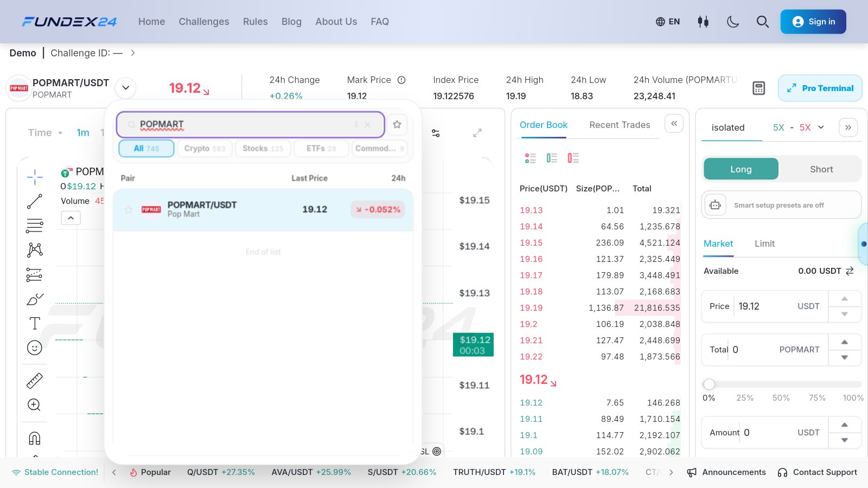Select the Market order tab
The width and height of the screenshot is (868, 488).
[718, 243]
